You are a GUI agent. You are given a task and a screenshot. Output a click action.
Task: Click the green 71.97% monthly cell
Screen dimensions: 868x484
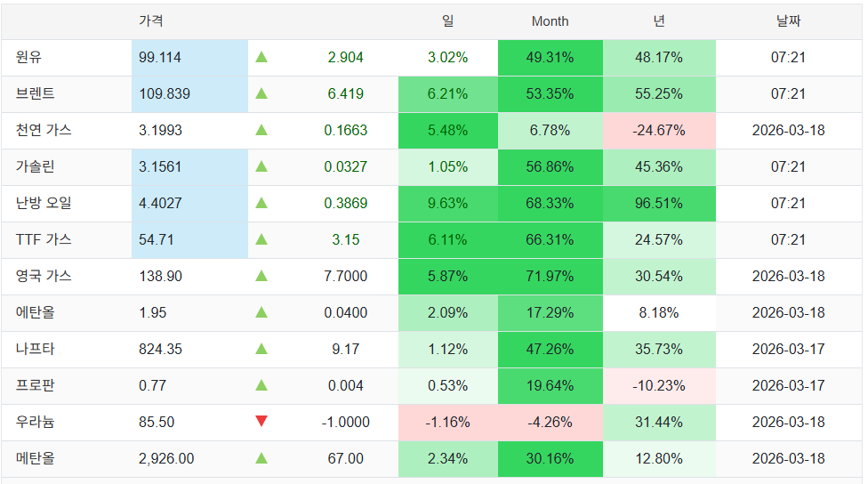pyautogui.click(x=550, y=277)
